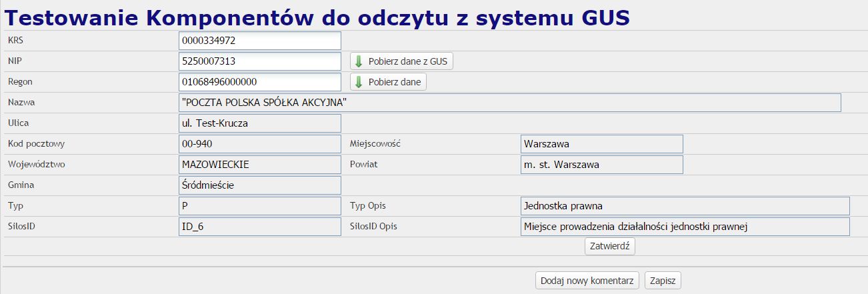Click the Ulica label
The width and height of the screenshot is (868, 294).
[18, 123]
